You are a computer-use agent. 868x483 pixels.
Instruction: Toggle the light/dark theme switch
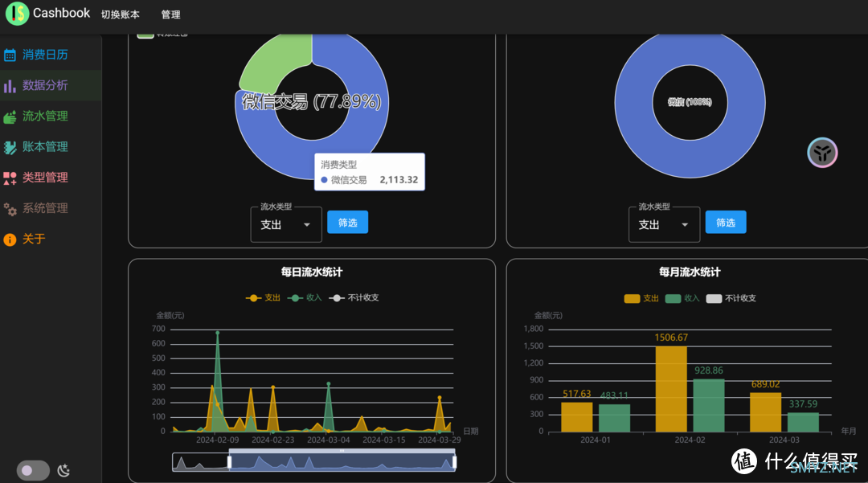(x=33, y=470)
